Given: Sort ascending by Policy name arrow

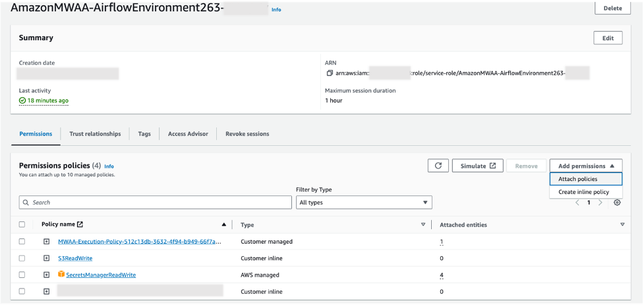Looking at the screenshot, I should [x=224, y=224].
